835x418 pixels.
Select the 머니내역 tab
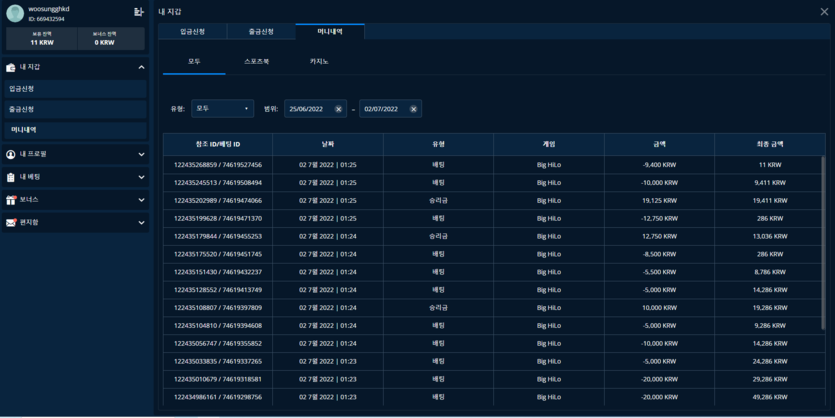tap(330, 31)
